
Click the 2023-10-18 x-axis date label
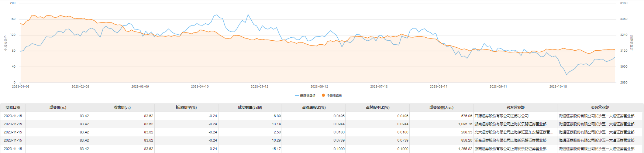coord(558,86)
